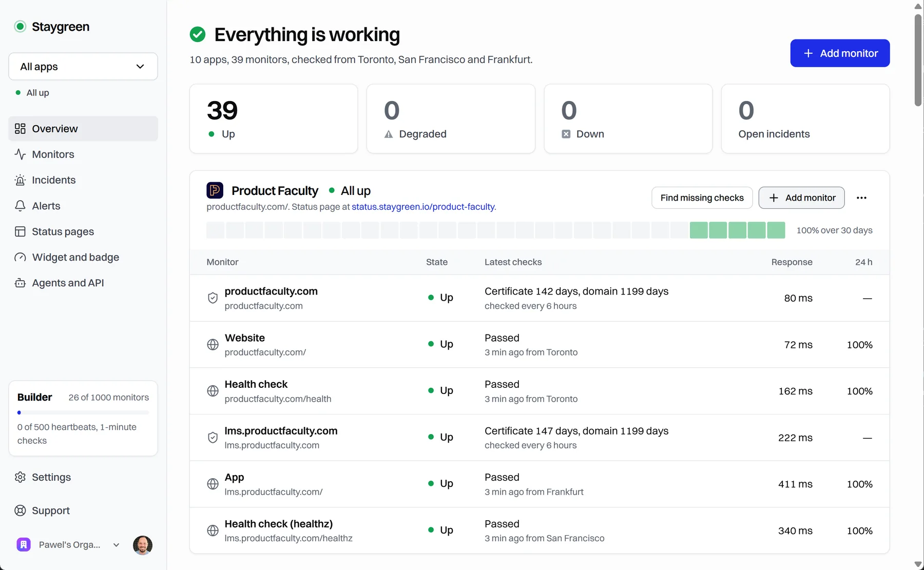Click the last green uptime bar segment
Image resolution: width=924 pixels, height=570 pixels.
click(x=776, y=230)
